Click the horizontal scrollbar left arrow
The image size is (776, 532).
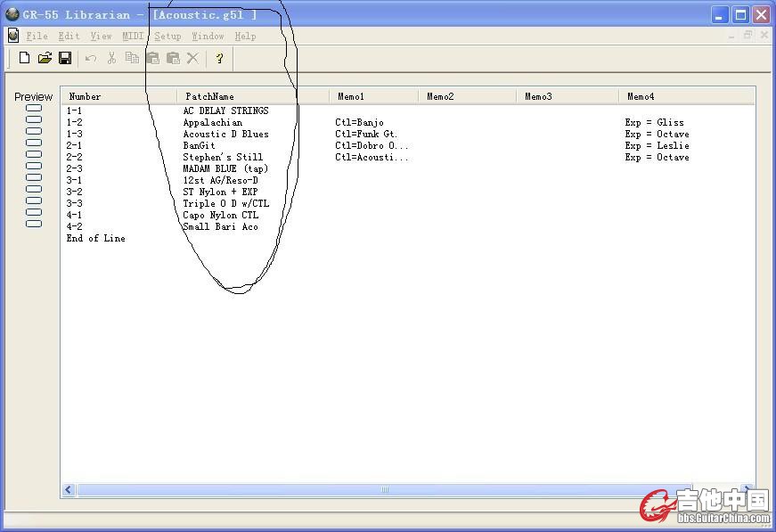69,490
